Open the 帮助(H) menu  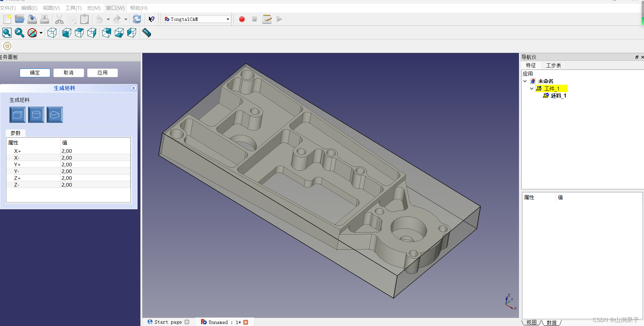[139, 8]
